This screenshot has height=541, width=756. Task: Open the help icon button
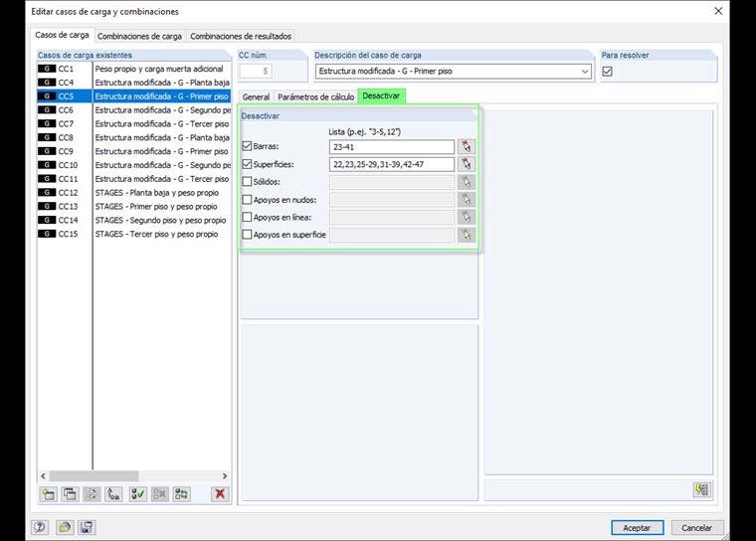click(x=40, y=527)
